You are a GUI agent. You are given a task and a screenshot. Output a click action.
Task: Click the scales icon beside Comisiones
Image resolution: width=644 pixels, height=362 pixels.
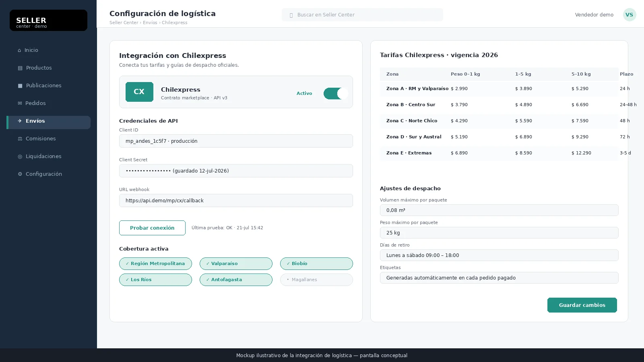pyautogui.click(x=20, y=139)
